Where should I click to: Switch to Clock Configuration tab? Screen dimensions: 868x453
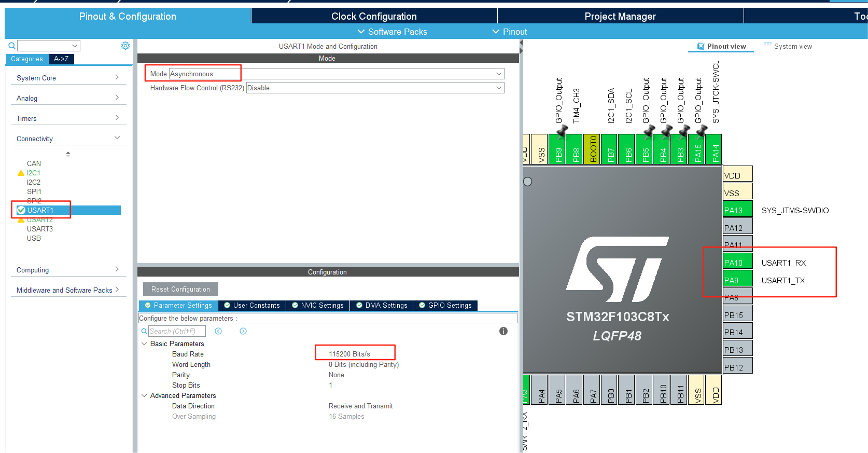374,16
